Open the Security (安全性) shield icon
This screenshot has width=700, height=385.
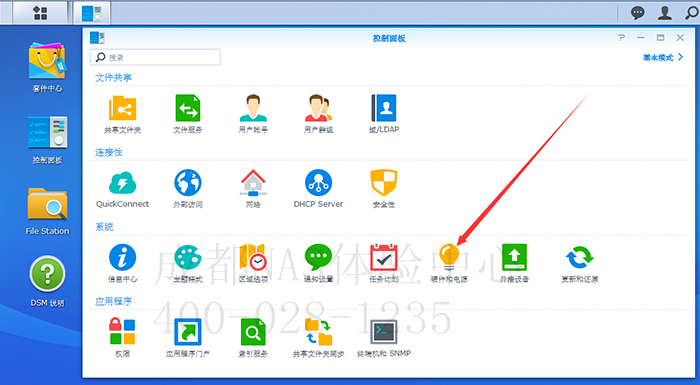click(383, 182)
